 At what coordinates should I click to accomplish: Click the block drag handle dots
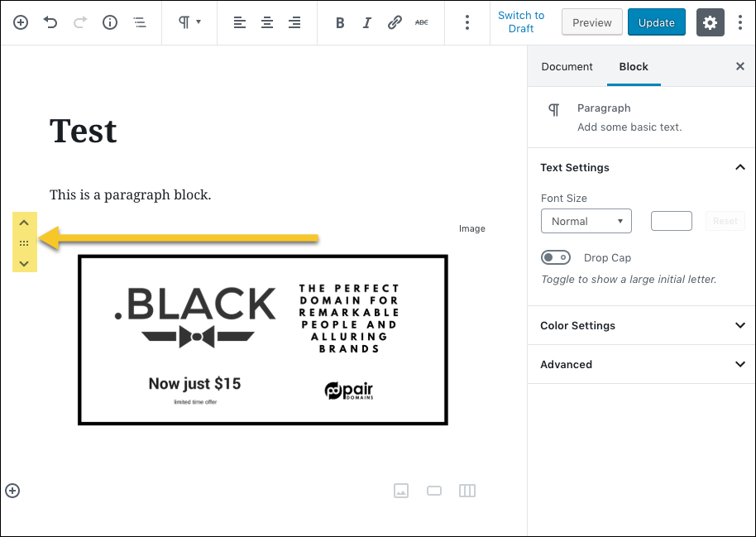click(24, 243)
